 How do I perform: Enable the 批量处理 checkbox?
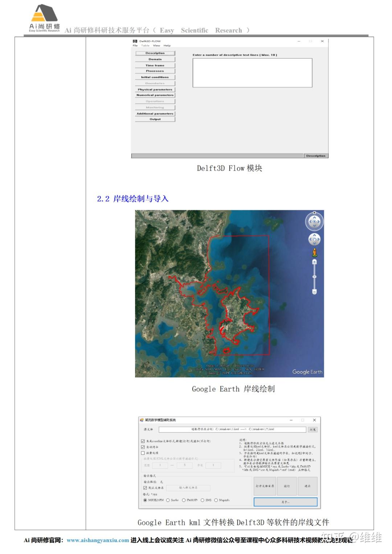point(143,454)
